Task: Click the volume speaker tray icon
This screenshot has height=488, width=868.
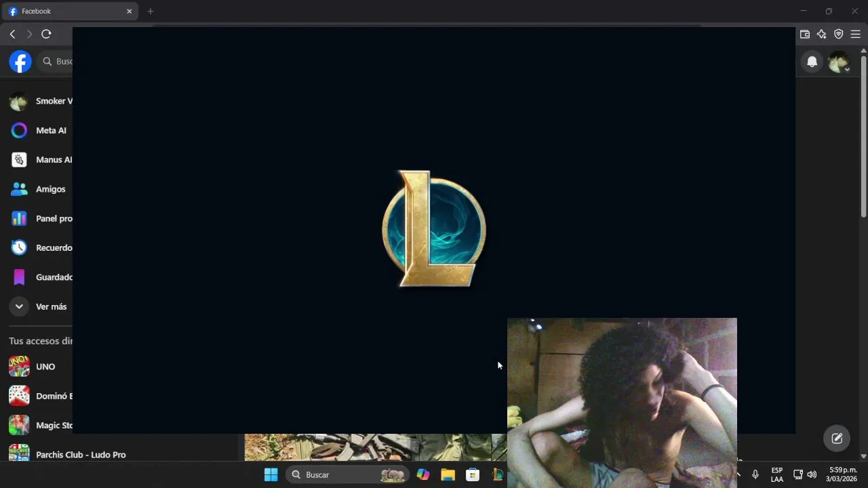Action: tap(812, 474)
